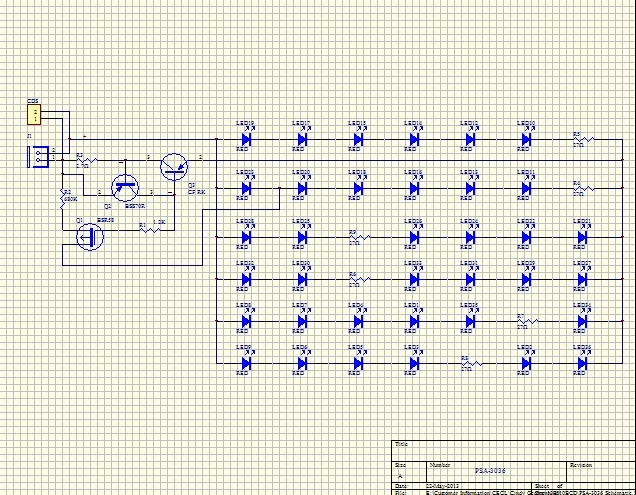Select the LED17 diode symbol
Image resolution: width=636 pixels, height=495 pixels.
[302, 139]
